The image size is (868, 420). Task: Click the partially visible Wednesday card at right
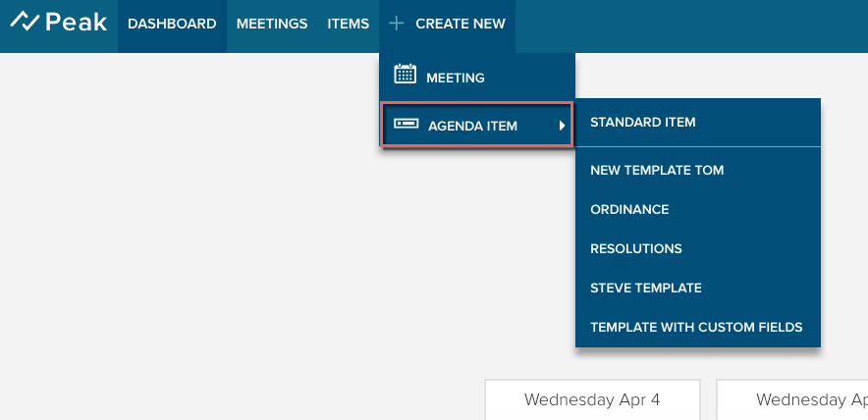click(x=797, y=399)
